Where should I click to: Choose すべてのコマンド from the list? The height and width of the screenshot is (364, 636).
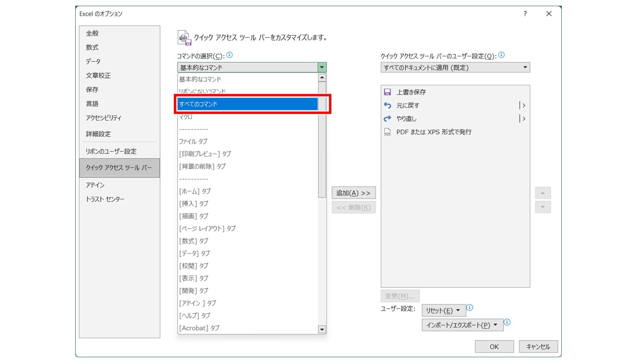[x=247, y=104]
